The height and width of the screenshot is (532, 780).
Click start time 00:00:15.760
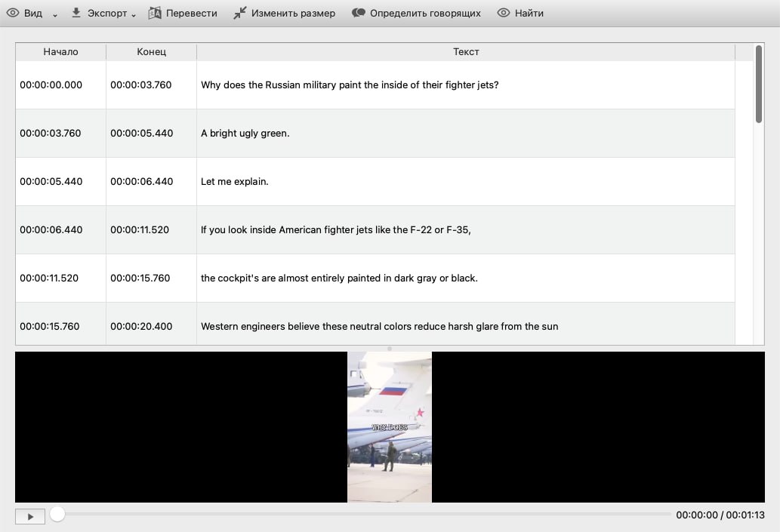click(x=50, y=326)
